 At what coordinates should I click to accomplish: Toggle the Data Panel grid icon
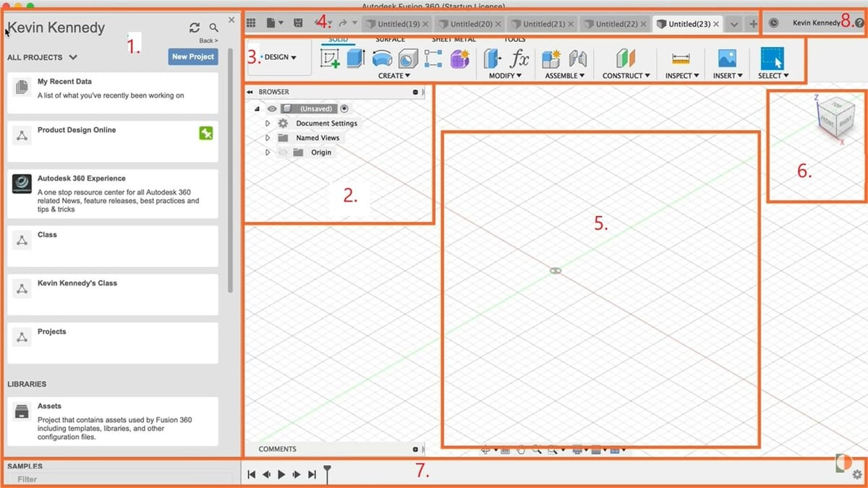pyautogui.click(x=251, y=24)
